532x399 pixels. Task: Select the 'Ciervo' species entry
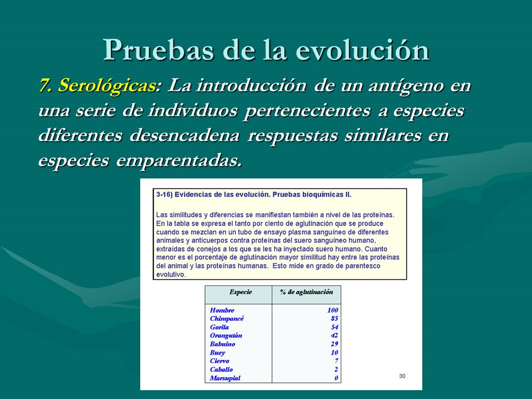click(x=219, y=361)
